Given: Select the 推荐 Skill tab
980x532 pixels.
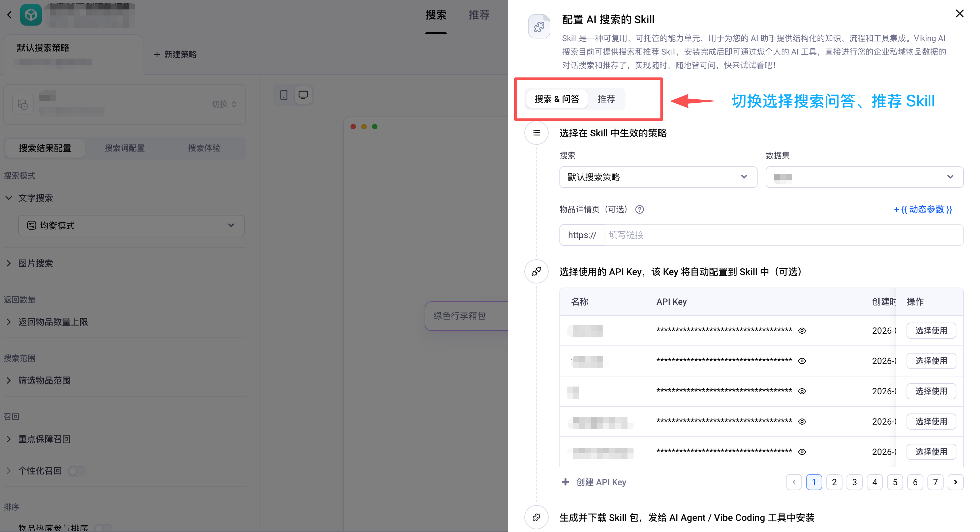Looking at the screenshot, I should 606,99.
